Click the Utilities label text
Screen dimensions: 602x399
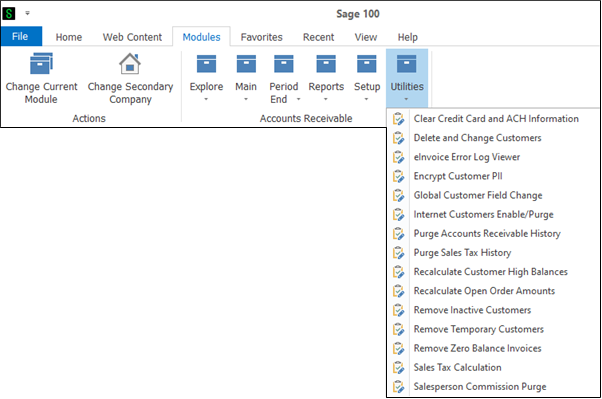tap(407, 87)
